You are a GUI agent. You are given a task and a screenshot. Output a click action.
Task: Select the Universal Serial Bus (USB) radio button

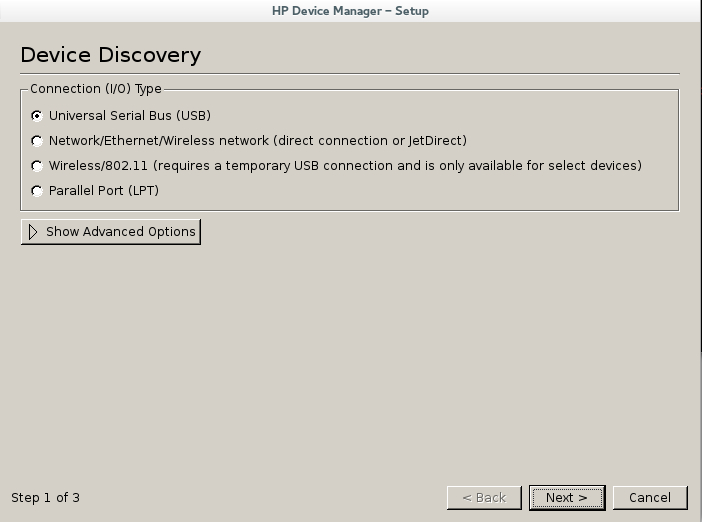click(x=121, y=116)
